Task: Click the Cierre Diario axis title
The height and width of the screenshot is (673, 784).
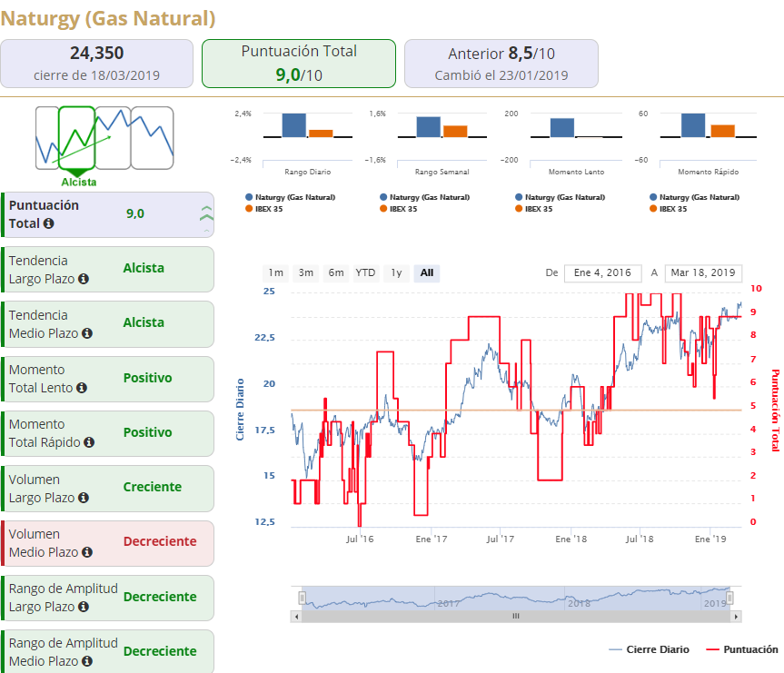Action: coord(240,410)
